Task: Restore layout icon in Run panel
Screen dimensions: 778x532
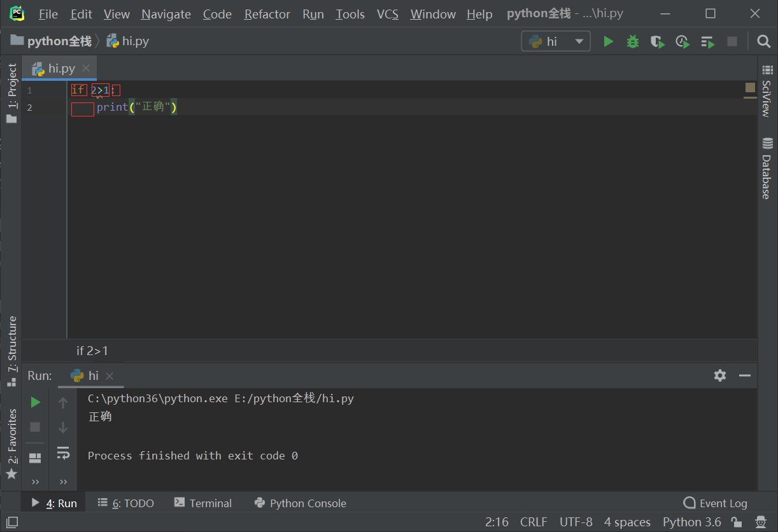Action: click(x=36, y=458)
